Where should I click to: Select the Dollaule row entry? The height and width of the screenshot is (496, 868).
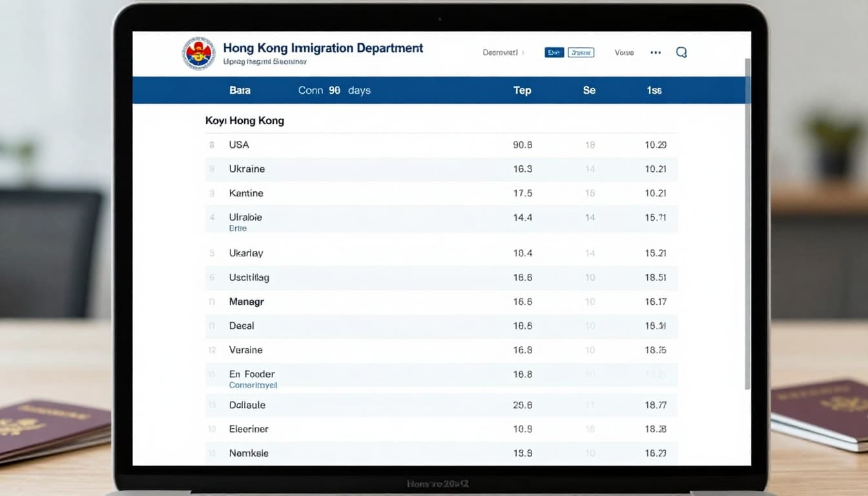tap(247, 405)
